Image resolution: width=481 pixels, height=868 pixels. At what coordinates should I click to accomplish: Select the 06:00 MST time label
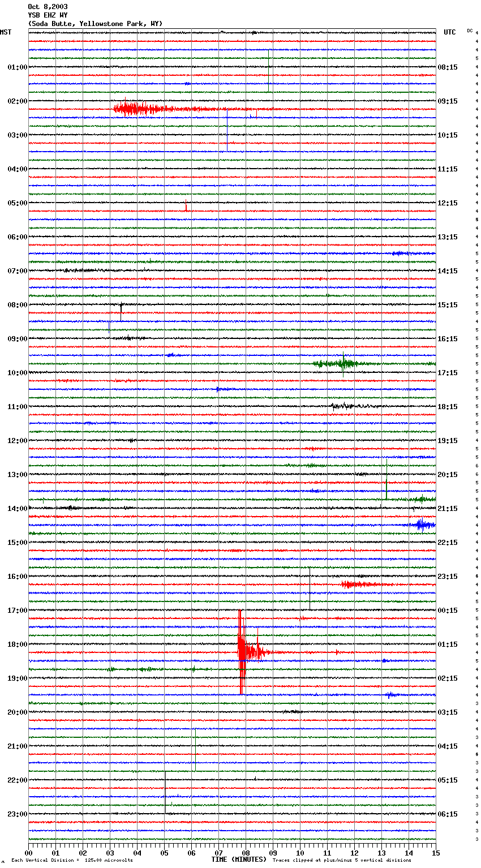click(18, 237)
